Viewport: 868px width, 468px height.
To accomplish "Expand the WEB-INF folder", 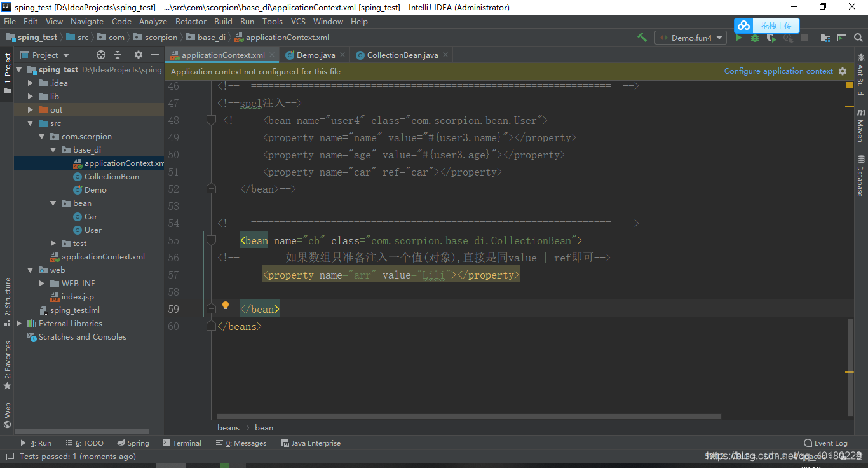I will click(x=41, y=284).
